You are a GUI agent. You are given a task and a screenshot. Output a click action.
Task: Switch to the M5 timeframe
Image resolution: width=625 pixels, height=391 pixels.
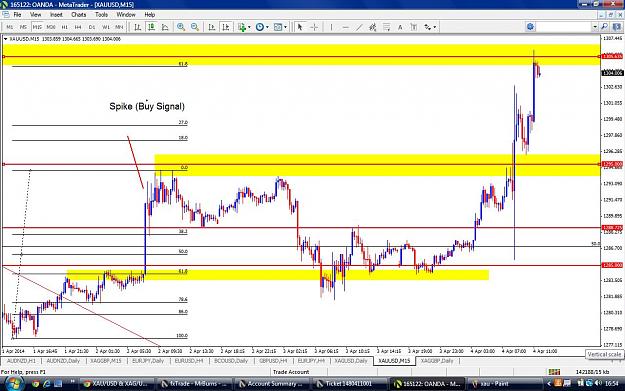[23, 27]
